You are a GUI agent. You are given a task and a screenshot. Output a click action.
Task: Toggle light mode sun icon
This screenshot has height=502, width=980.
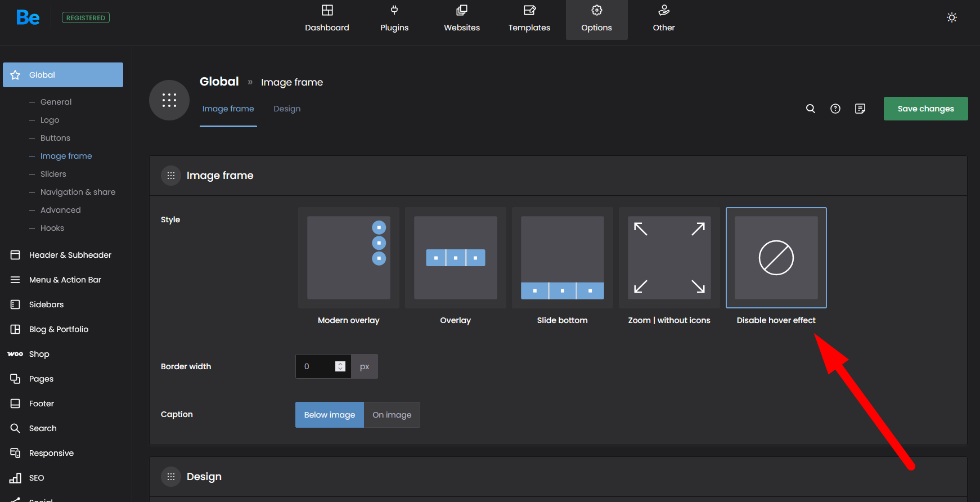tap(951, 17)
